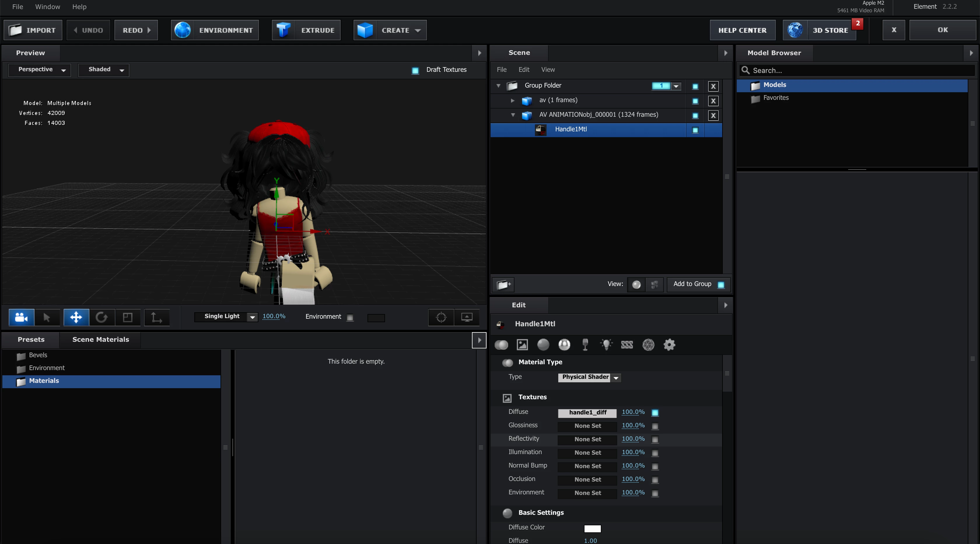Click the HELP CENTER button

(x=742, y=30)
